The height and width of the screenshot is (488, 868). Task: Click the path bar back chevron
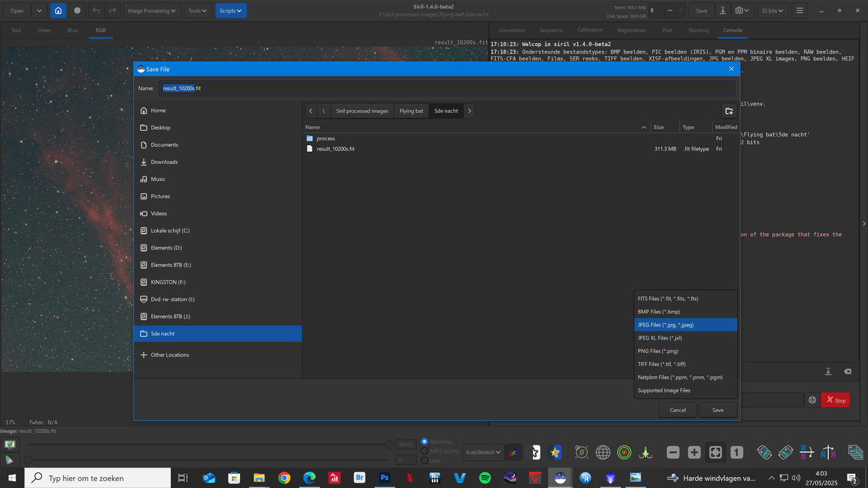point(311,111)
